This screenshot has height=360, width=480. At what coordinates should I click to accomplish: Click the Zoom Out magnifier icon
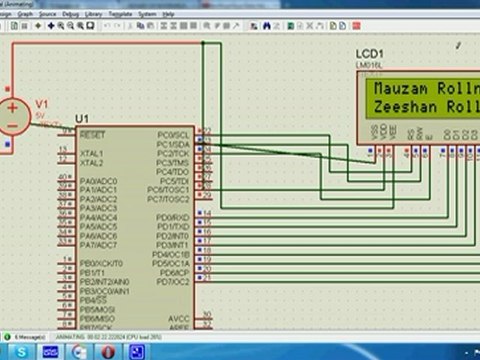pos(70,26)
